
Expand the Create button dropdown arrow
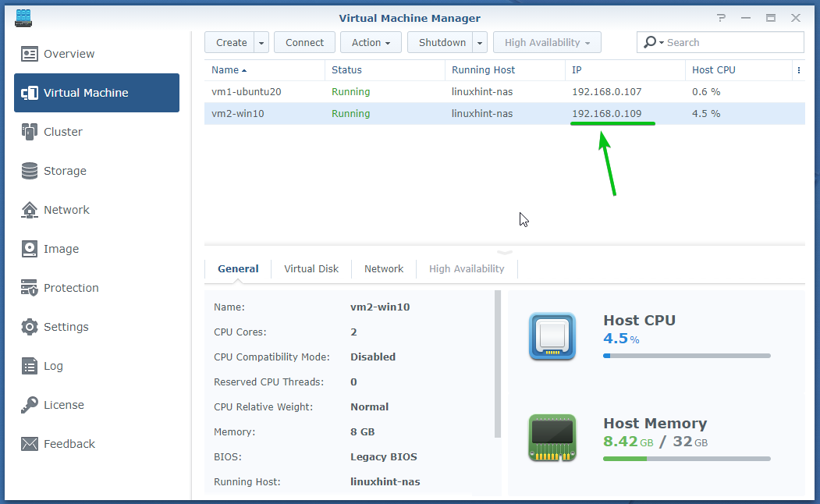(x=261, y=43)
